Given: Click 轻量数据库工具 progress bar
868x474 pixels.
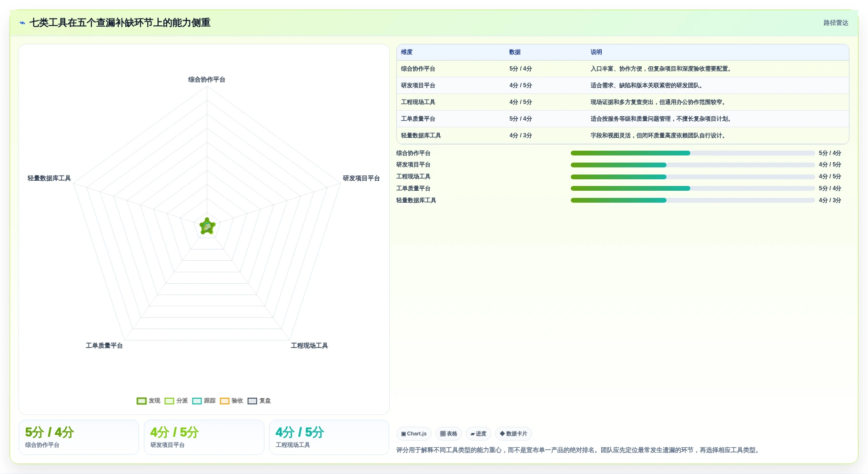Looking at the screenshot, I should [x=693, y=200].
